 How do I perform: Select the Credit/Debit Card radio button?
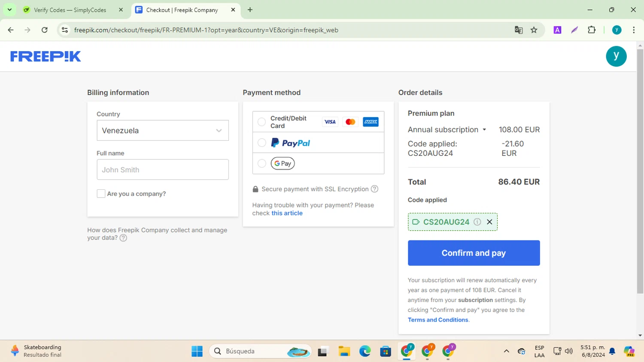(x=261, y=122)
